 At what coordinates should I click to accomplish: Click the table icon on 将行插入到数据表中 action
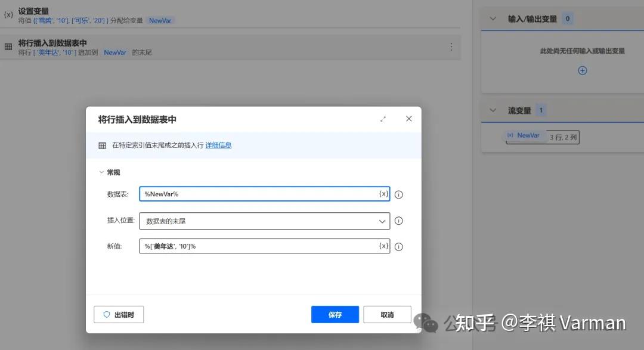8,47
